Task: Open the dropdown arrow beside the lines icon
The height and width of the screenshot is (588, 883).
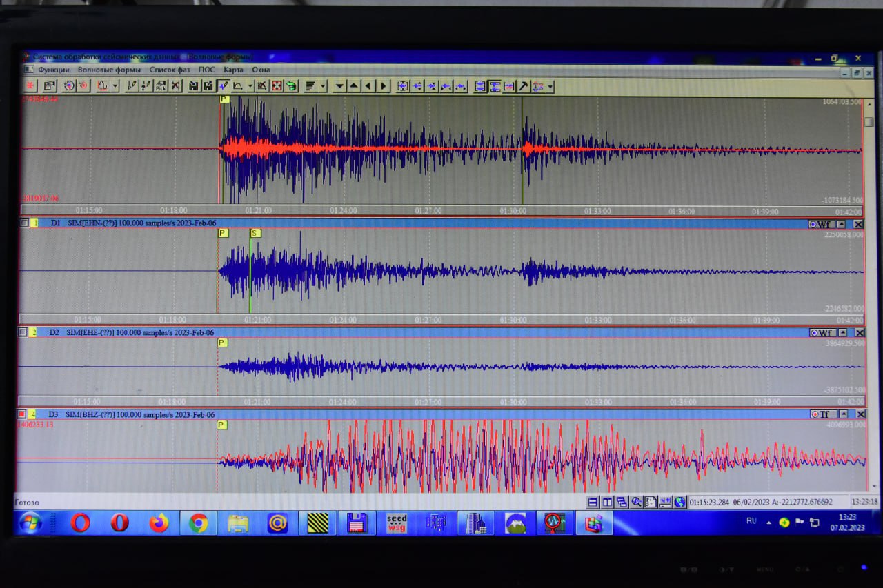Action: pyautogui.click(x=323, y=87)
